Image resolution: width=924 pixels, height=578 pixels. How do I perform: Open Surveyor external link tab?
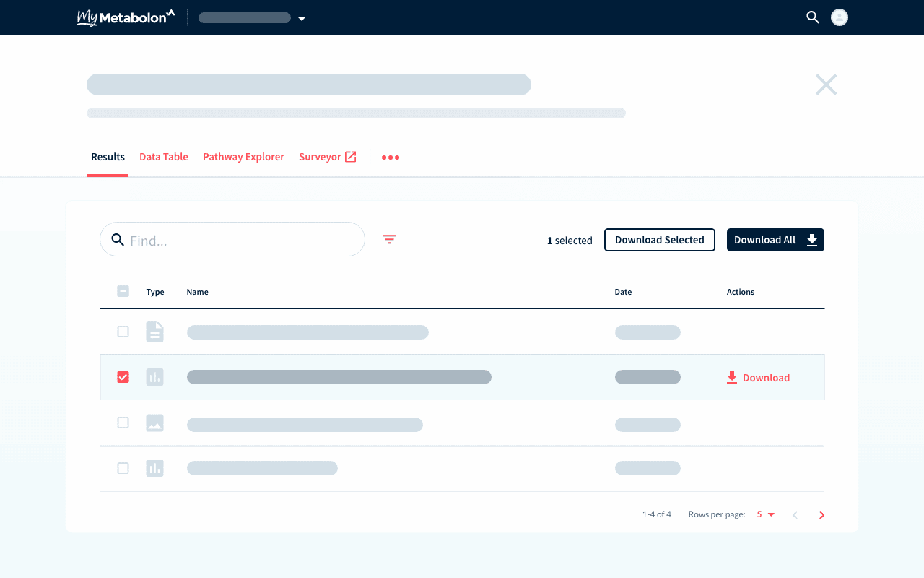[327, 157]
